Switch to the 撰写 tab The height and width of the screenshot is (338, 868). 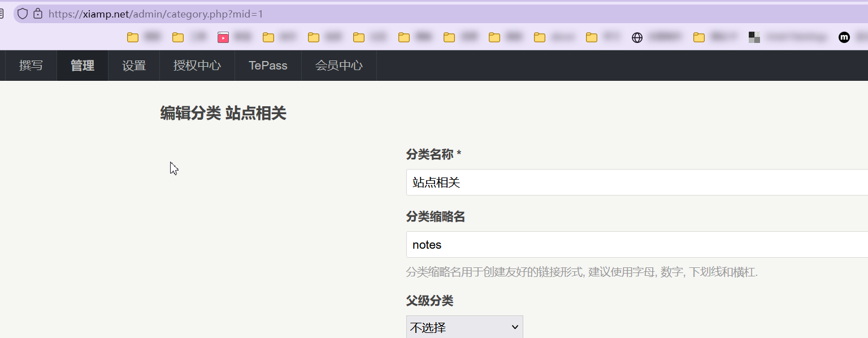pyautogui.click(x=31, y=65)
